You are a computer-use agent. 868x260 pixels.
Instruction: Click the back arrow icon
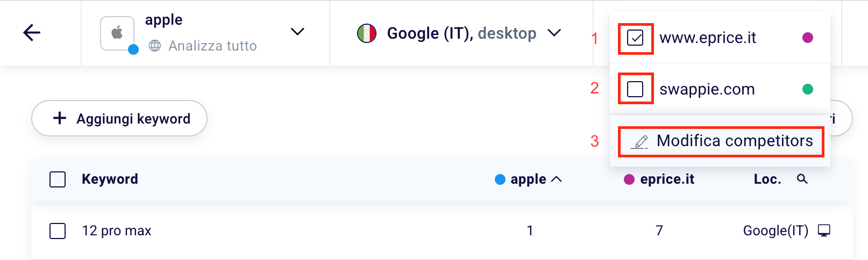pyautogui.click(x=32, y=33)
